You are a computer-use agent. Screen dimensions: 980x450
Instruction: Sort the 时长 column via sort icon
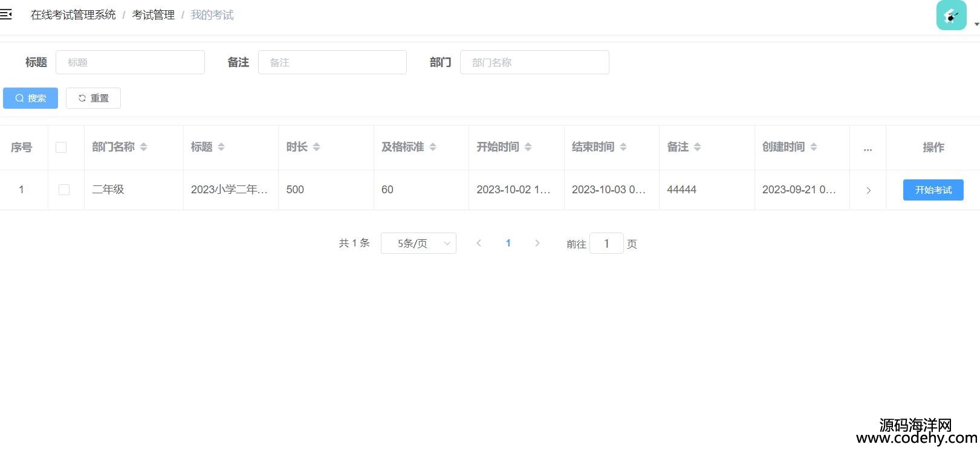[x=316, y=147]
